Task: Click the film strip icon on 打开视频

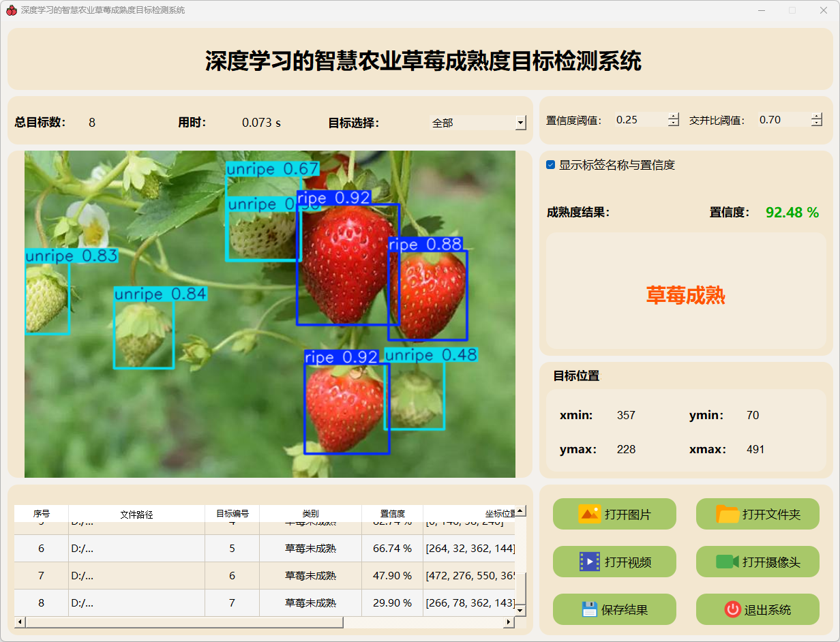Action: [589, 562]
